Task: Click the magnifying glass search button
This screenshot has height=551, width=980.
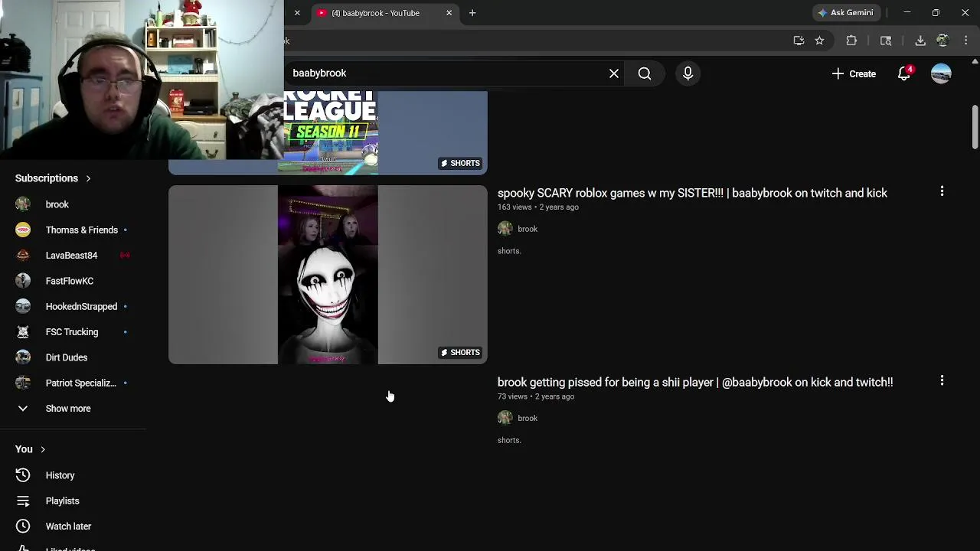Action: coord(645,73)
